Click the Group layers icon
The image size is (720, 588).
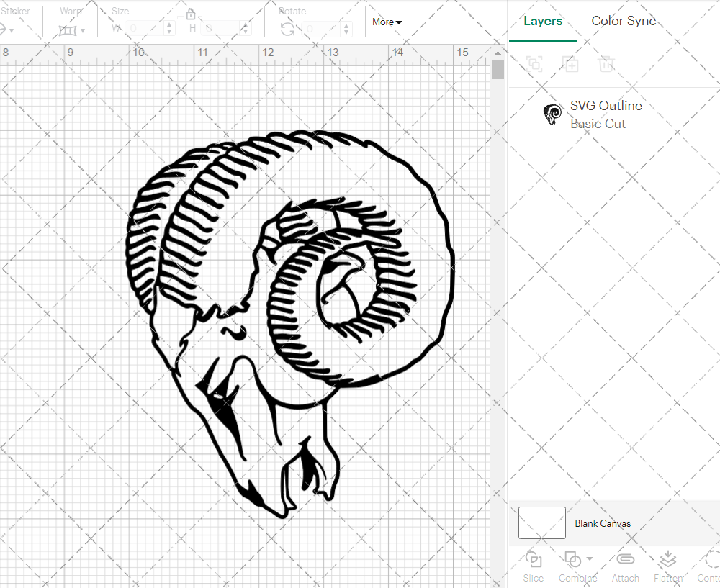534,64
